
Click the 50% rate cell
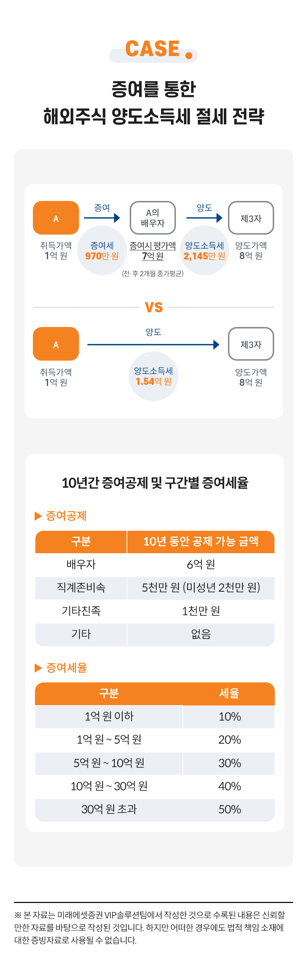[x=229, y=809]
